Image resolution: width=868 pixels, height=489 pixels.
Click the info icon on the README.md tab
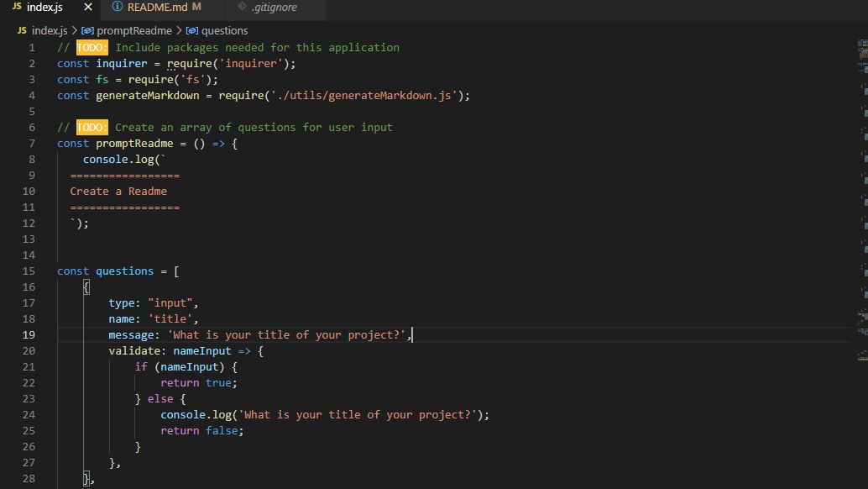click(116, 8)
